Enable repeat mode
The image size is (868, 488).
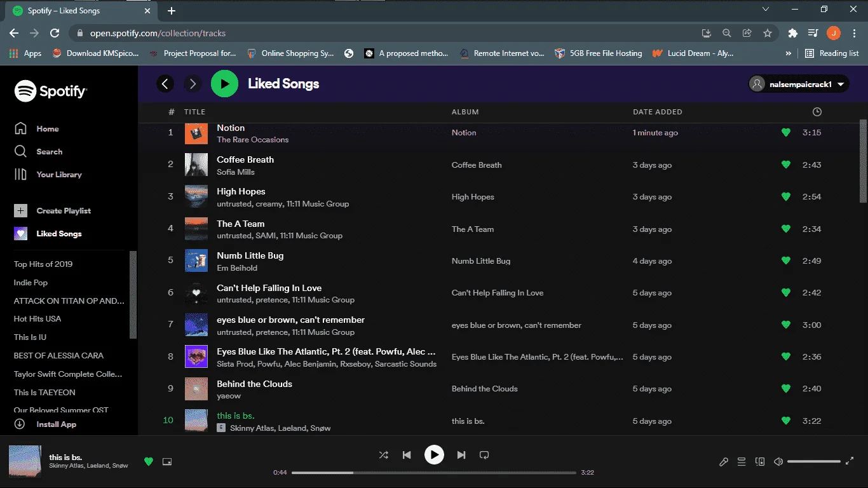[x=484, y=455]
